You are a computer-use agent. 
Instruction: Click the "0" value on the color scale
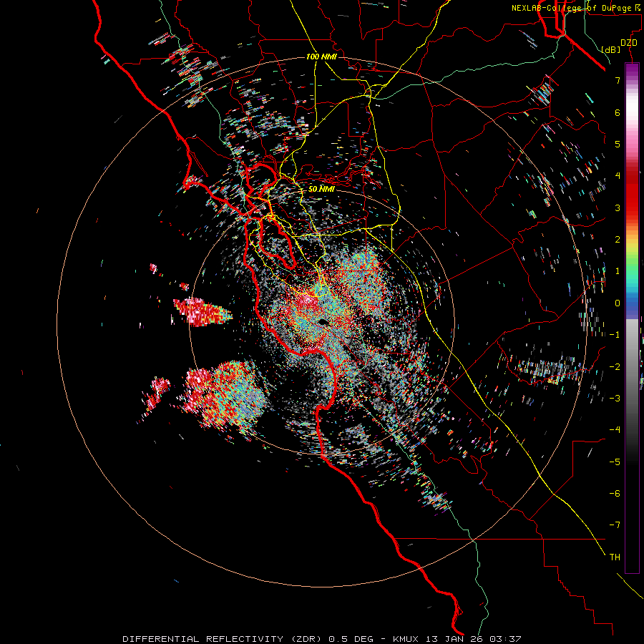(x=618, y=303)
